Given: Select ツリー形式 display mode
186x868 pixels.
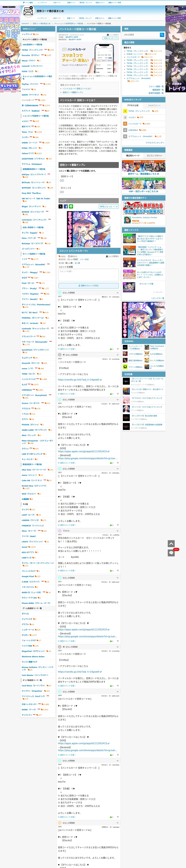Looking at the screenshot, I should click(84, 259).
